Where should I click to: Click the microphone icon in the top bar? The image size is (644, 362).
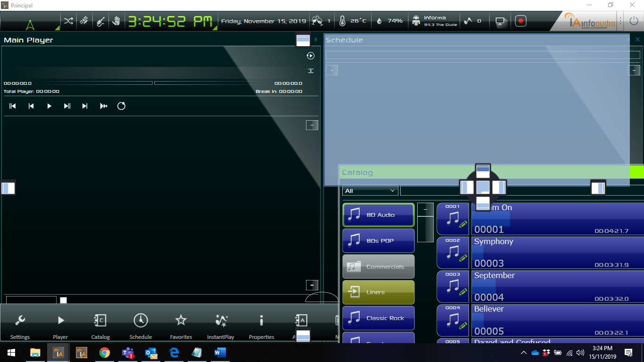[100, 21]
